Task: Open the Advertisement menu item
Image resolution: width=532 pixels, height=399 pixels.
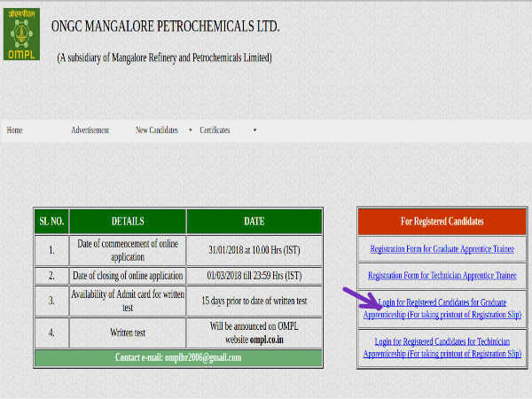Action: [90, 130]
